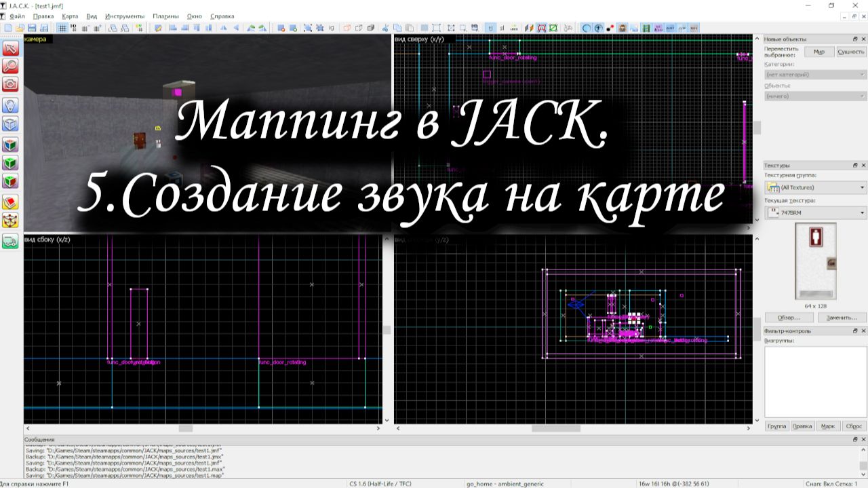The image size is (868, 488).
Task: Toggle texture lock icon
Action: (490, 28)
